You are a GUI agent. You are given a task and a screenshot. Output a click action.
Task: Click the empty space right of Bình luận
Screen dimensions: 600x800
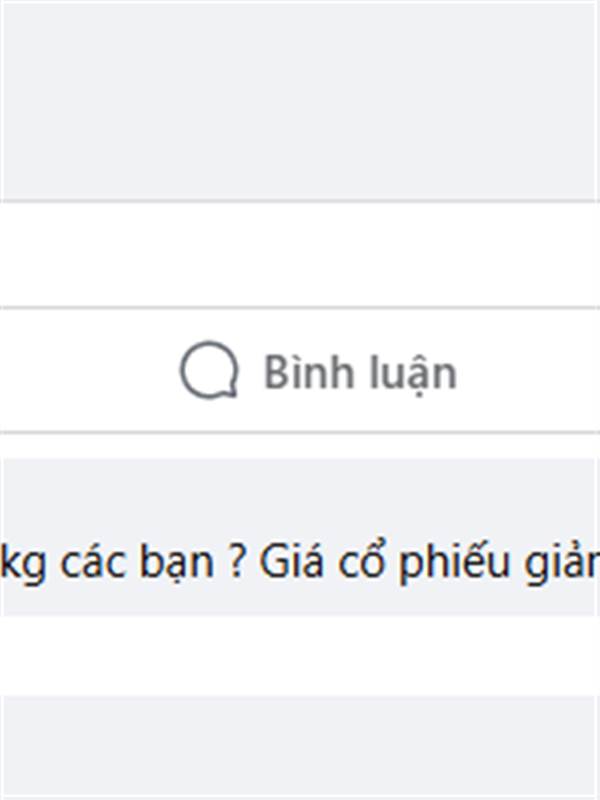(528, 370)
